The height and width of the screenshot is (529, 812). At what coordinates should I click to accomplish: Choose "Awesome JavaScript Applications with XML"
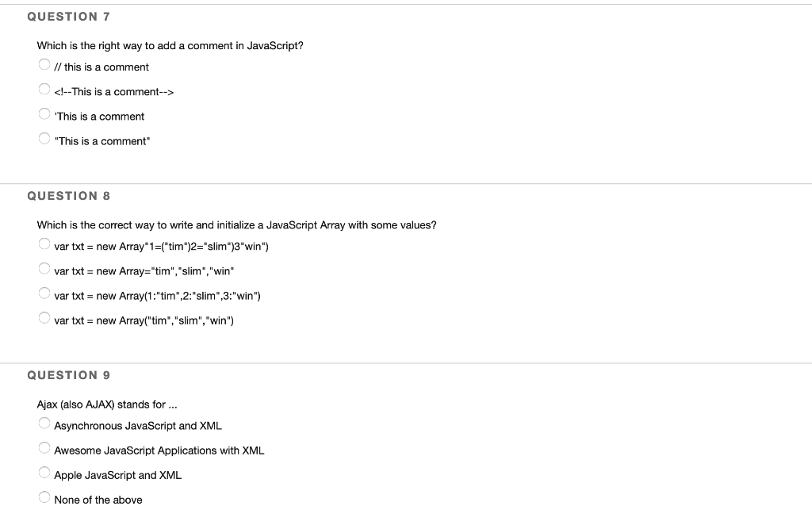click(x=44, y=447)
